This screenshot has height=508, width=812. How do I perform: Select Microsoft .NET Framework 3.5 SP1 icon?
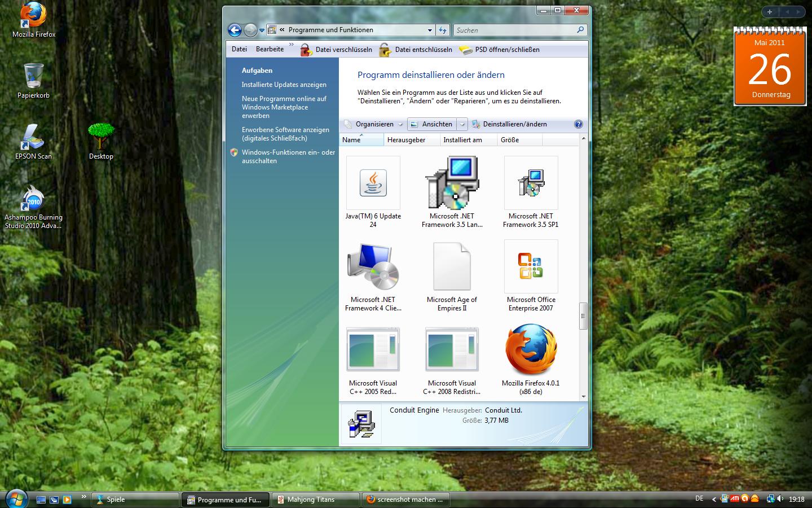click(x=531, y=183)
